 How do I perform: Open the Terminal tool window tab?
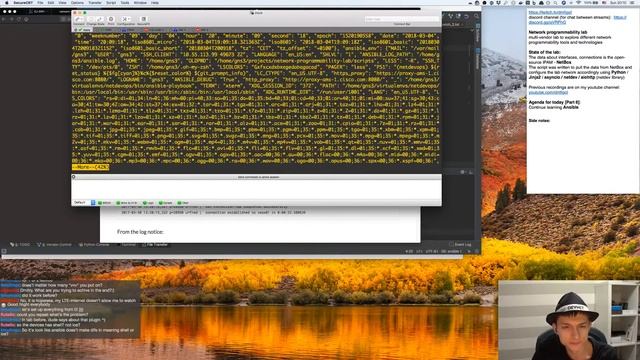[128, 244]
